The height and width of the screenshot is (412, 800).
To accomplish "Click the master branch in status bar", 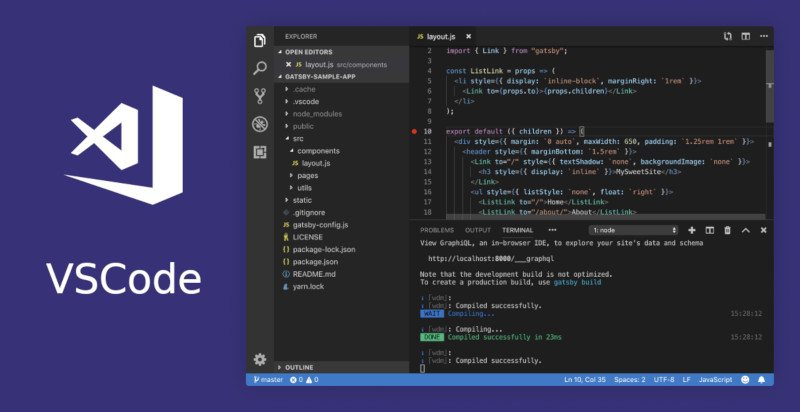I will click(x=267, y=380).
